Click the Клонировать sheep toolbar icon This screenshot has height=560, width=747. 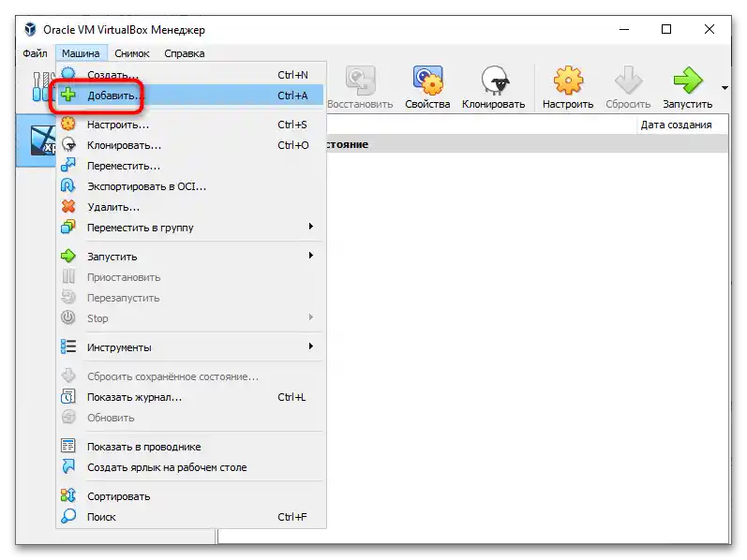coord(494,81)
